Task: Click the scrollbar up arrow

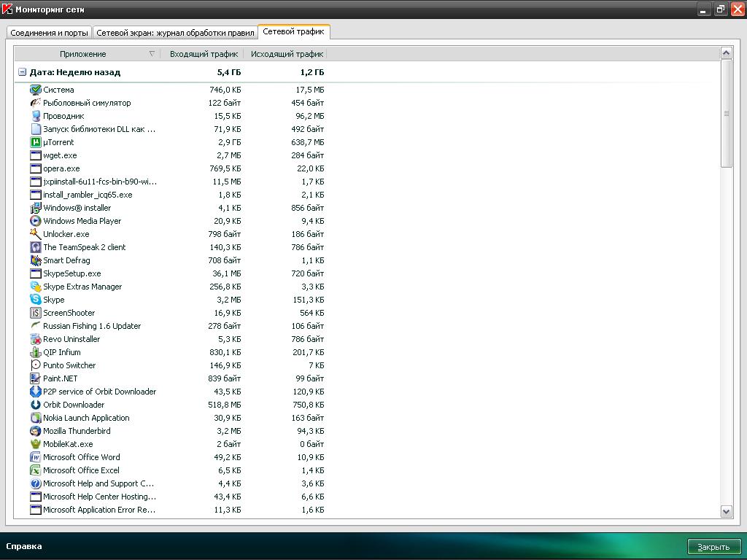Action: tap(726, 53)
